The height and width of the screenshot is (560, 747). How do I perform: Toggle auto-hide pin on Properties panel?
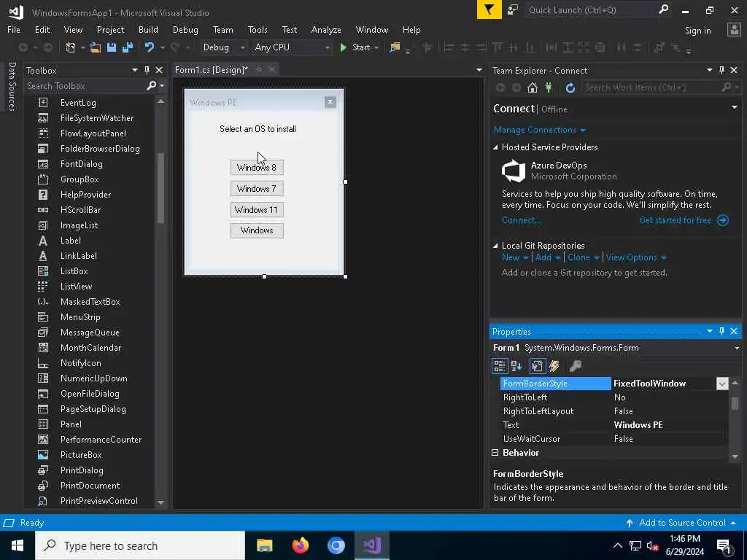[x=721, y=331]
